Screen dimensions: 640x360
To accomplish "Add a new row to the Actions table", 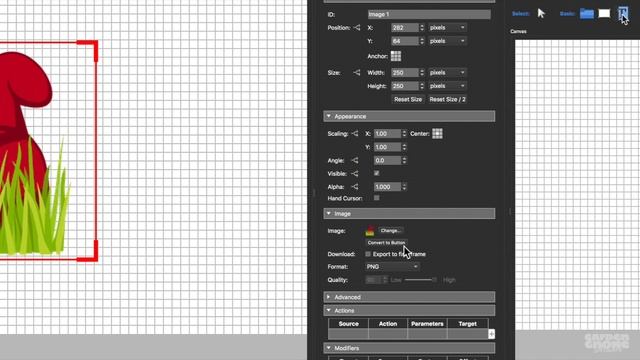I will click(x=491, y=334).
